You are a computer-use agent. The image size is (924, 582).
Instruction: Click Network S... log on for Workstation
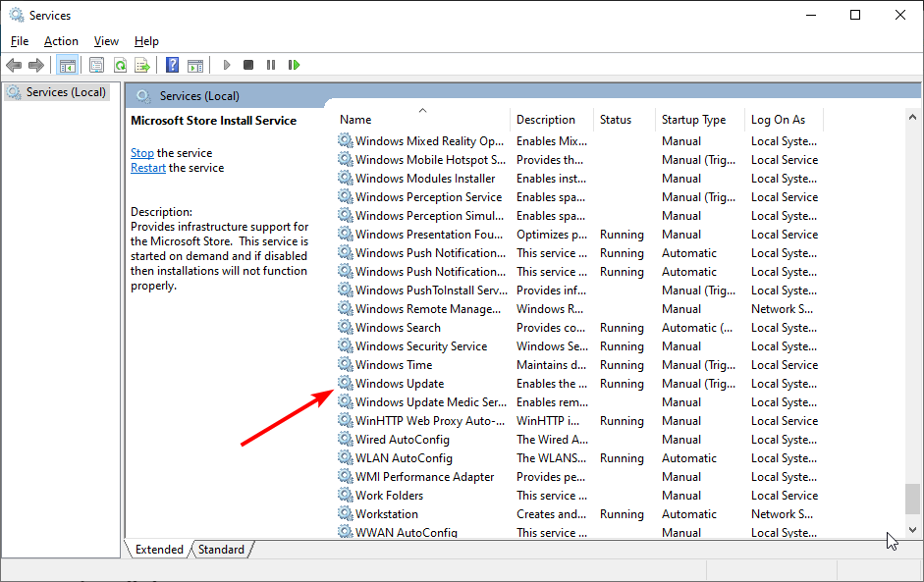[782, 513]
